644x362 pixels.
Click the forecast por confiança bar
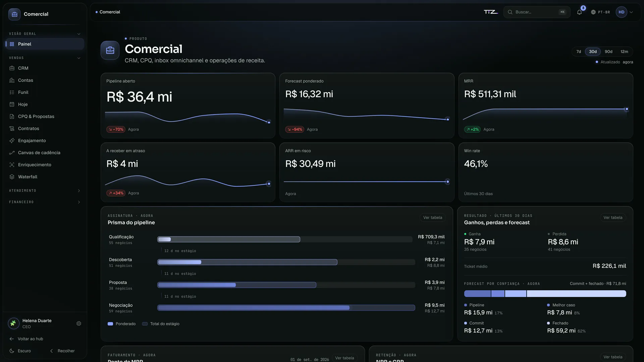tap(545, 294)
